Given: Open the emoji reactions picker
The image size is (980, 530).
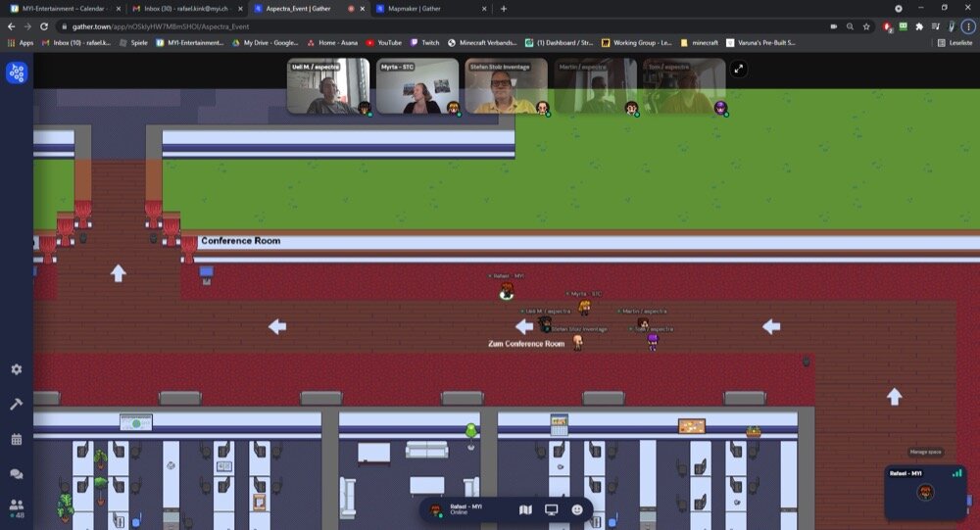Looking at the screenshot, I should coord(577,509).
